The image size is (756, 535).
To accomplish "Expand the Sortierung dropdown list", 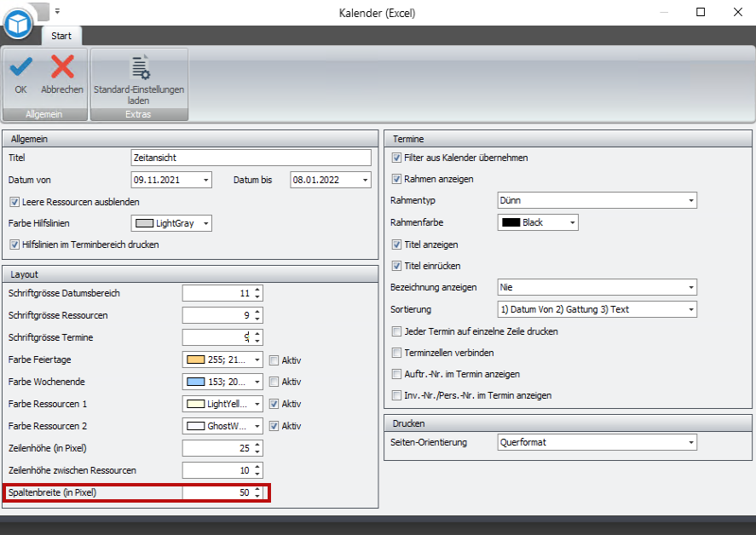I will click(x=690, y=309).
